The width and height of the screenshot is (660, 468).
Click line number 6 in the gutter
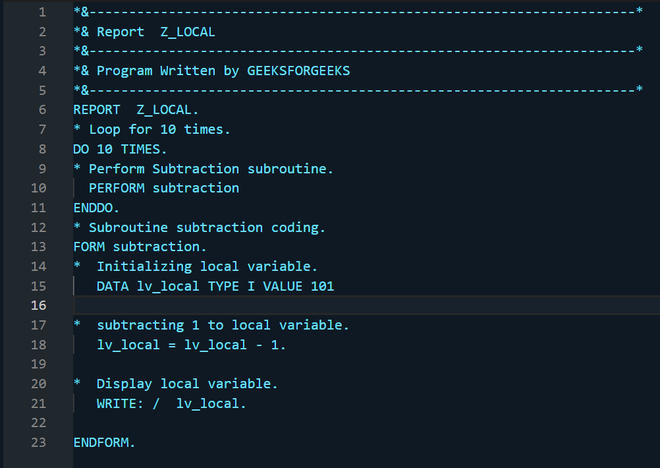(x=40, y=109)
